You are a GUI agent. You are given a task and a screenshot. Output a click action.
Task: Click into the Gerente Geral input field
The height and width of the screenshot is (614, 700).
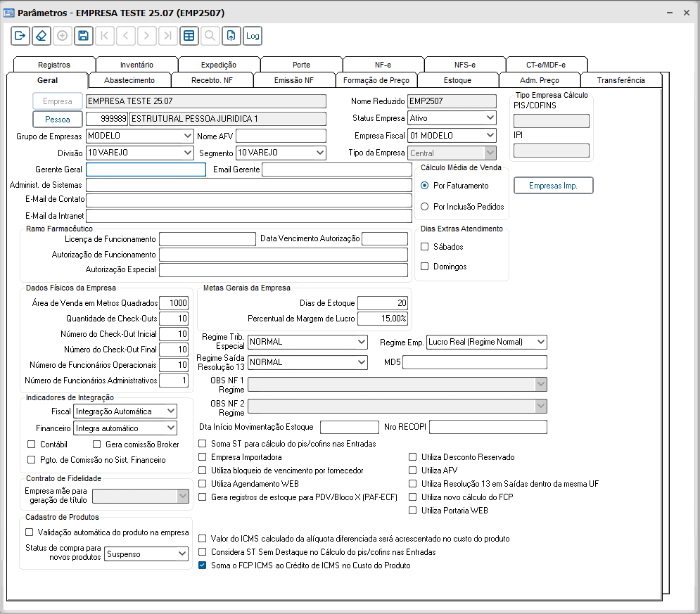coord(146,170)
